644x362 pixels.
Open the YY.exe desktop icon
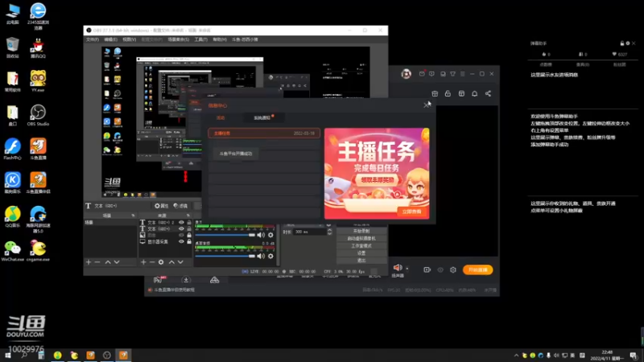38,81
